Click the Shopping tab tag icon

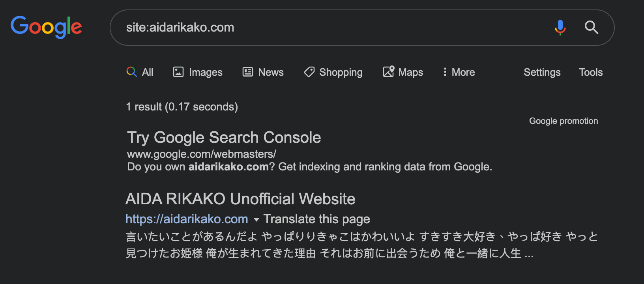(309, 72)
